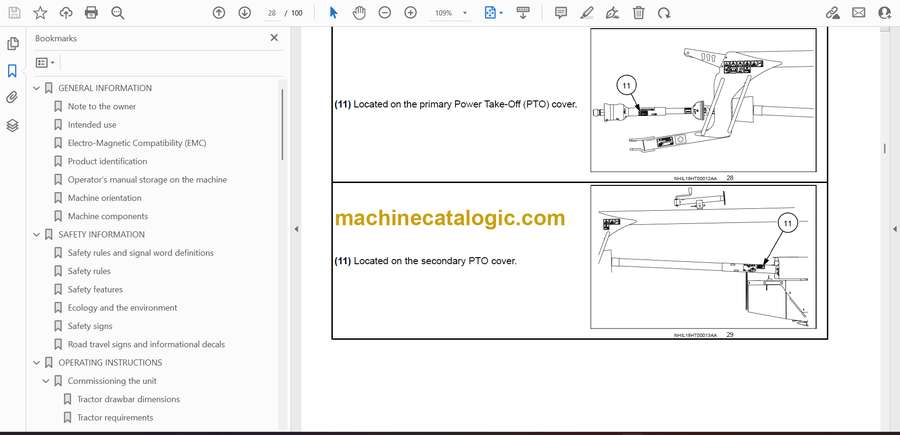
Task: Open Commissioning the unit bookmark
Action: pyautogui.click(x=112, y=381)
